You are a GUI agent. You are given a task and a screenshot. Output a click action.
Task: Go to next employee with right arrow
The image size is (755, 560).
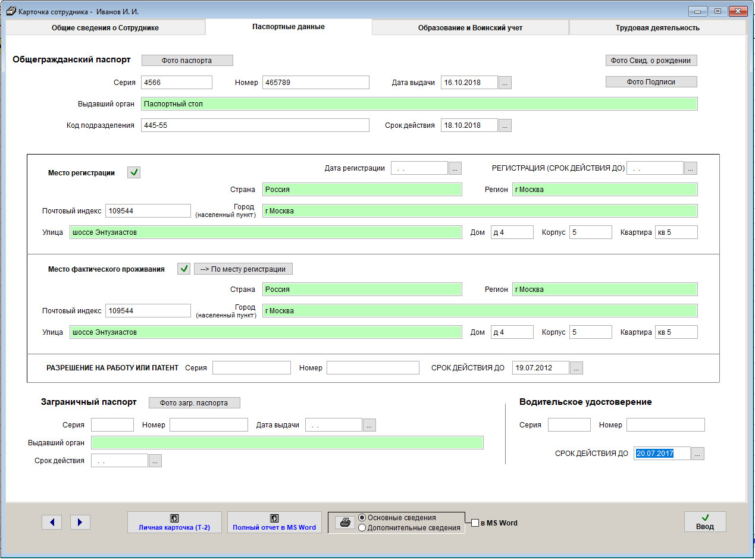tap(80, 522)
